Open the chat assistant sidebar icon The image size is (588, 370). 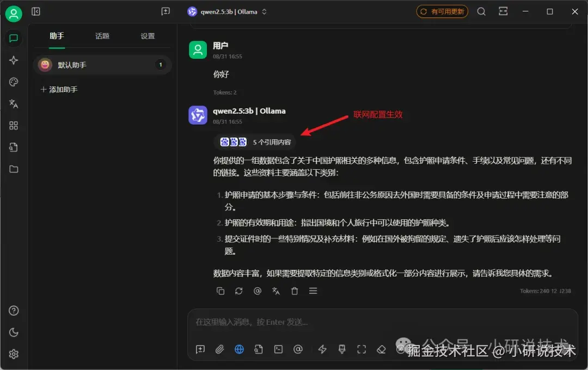coord(14,39)
